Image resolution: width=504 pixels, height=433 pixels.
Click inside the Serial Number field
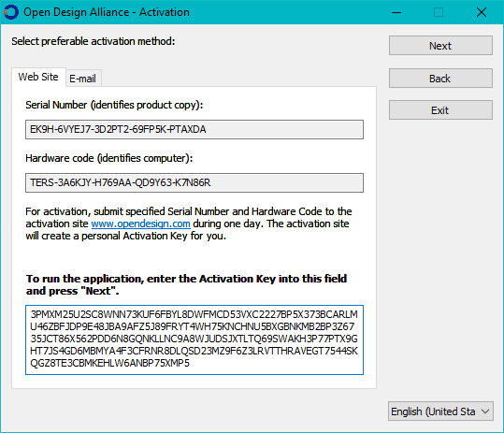[194, 130]
